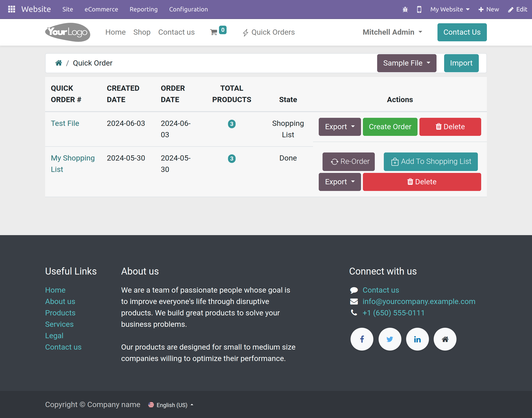This screenshot has width=532, height=418.
Task: Open the apps grid icon
Action: click(x=11, y=9)
